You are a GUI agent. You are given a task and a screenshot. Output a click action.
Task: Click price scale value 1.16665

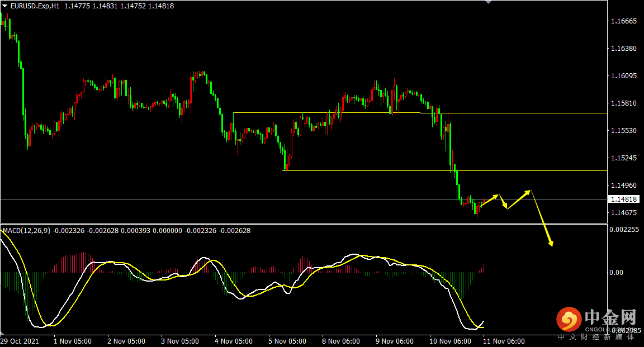(624, 21)
